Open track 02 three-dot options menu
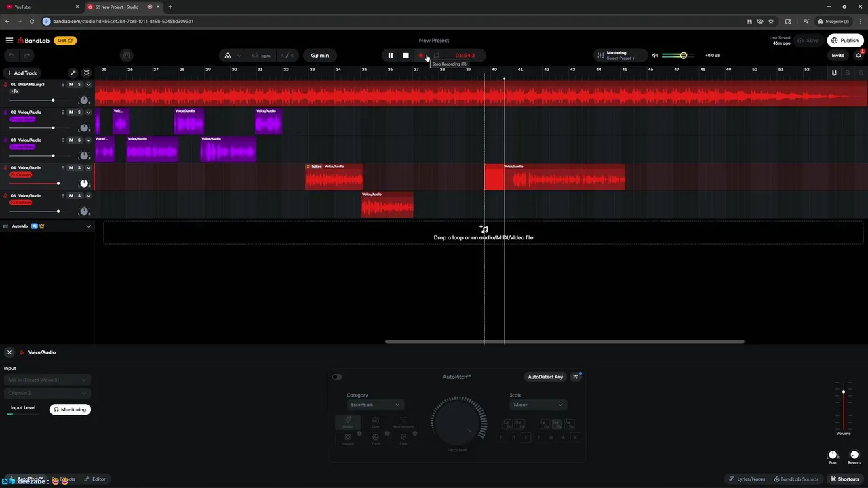This screenshot has height=488, width=868. pyautogui.click(x=62, y=113)
